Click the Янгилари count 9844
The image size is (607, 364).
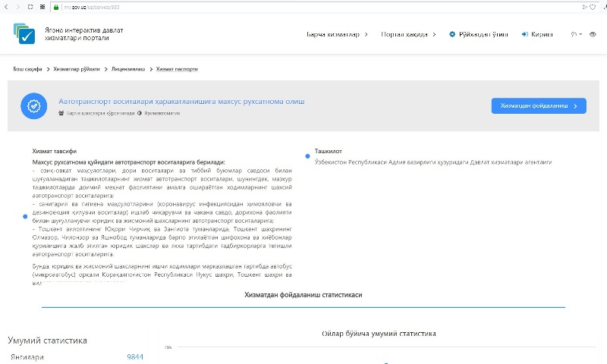tap(135, 356)
